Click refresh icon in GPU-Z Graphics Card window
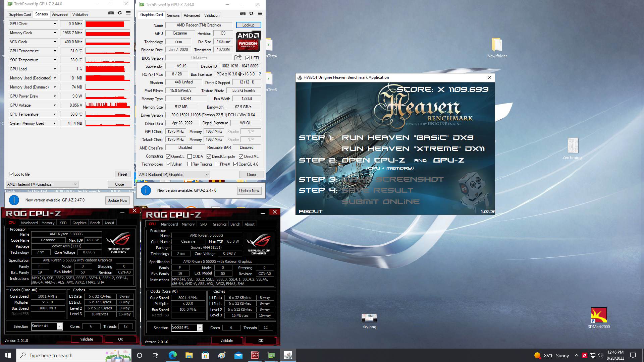The height and width of the screenshot is (362, 644). [x=252, y=14]
